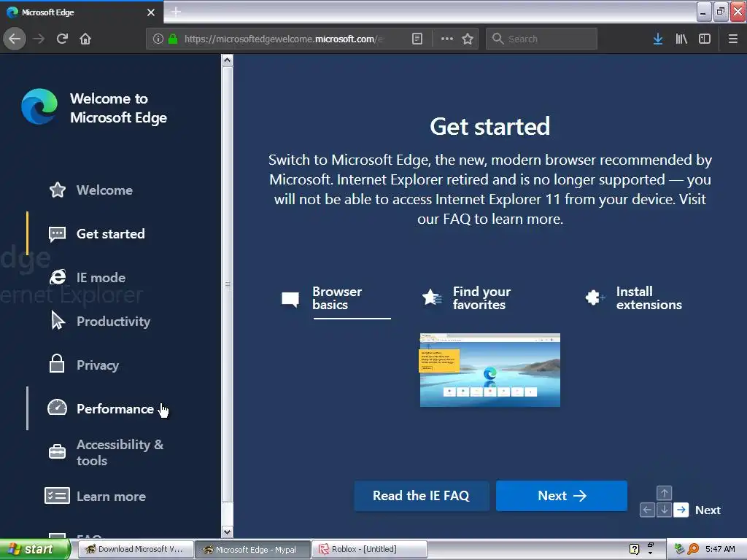Reload the page with the refresh icon
This screenshot has width=747, height=560.
click(62, 39)
